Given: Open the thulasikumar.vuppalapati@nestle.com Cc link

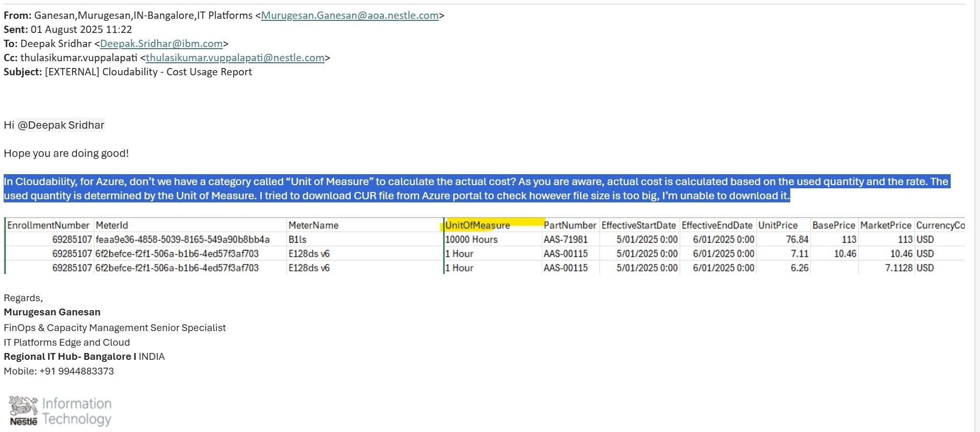Looking at the screenshot, I should [x=235, y=58].
